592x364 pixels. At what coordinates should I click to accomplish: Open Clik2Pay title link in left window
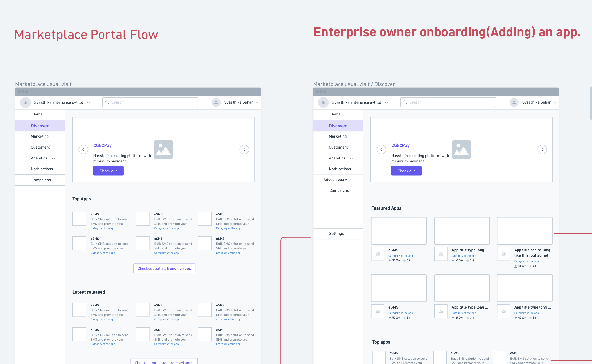102,145
